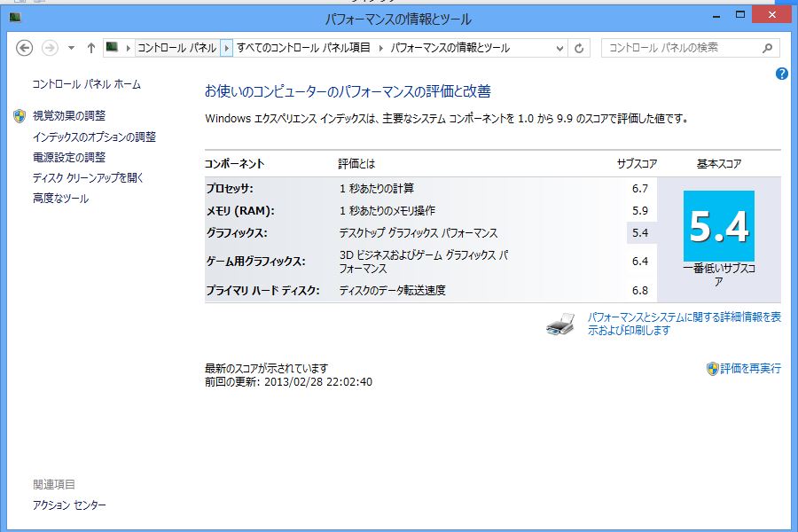The image size is (798, 532).
Task: Maximize the performance tools window
Action: pyautogui.click(x=740, y=15)
